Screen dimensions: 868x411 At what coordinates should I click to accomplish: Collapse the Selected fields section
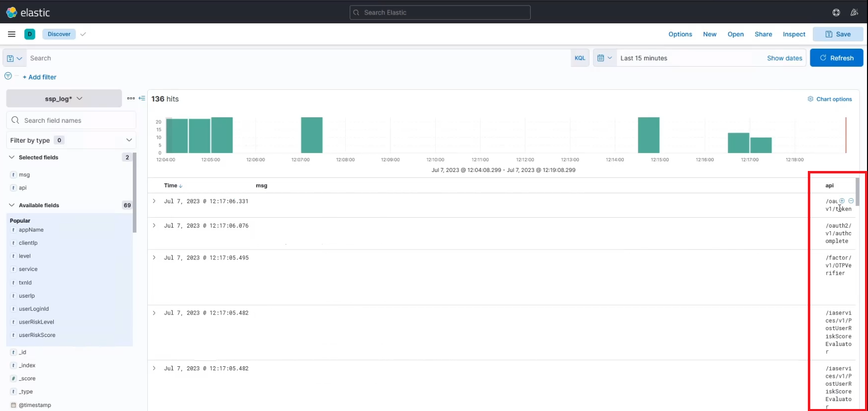(x=12, y=158)
